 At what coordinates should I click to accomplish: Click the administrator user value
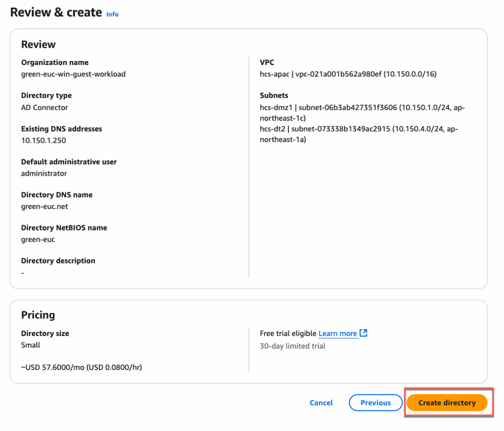click(44, 173)
